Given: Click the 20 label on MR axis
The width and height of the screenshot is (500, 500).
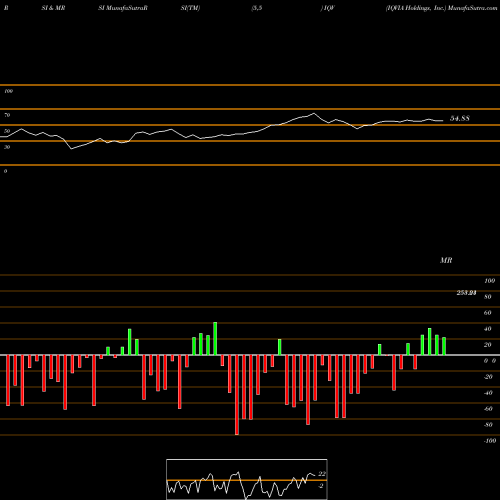Looking at the screenshot, I should (488, 345).
